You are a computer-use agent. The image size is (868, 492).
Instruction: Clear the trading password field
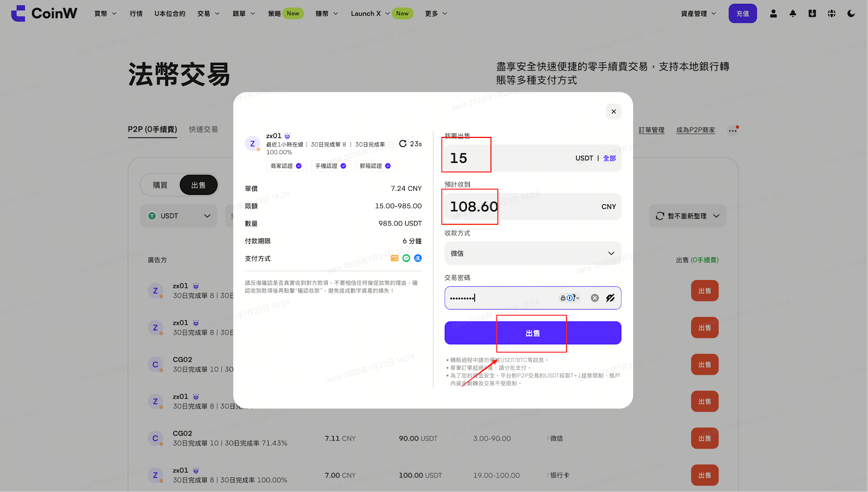click(595, 298)
